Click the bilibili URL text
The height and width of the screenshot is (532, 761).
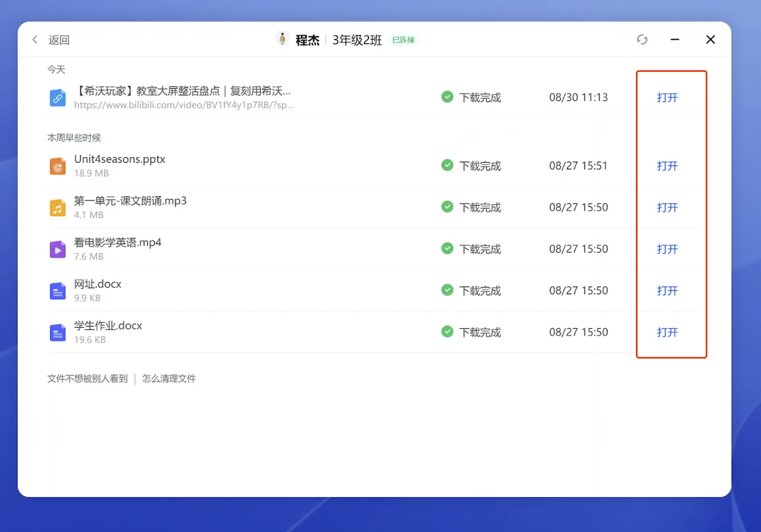[184, 105]
